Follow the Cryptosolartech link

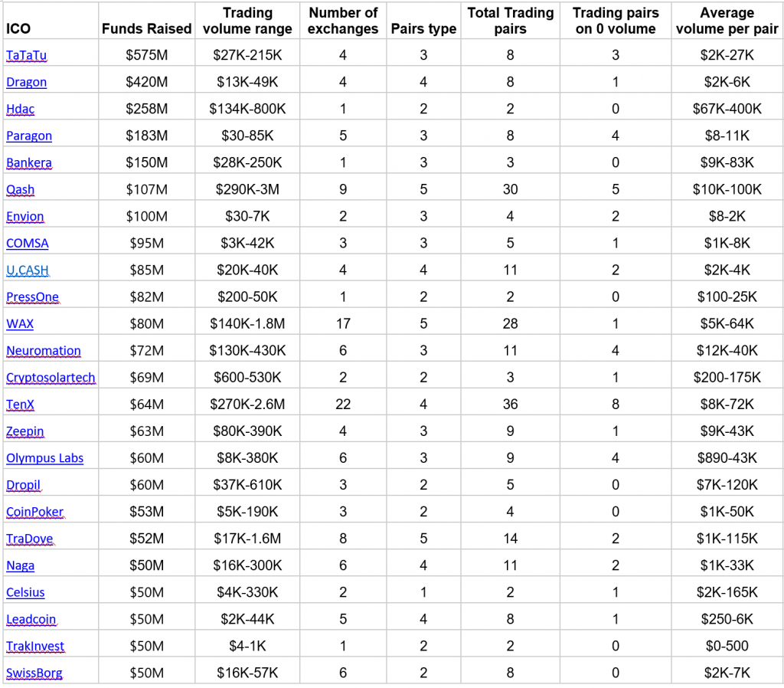coord(51,378)
